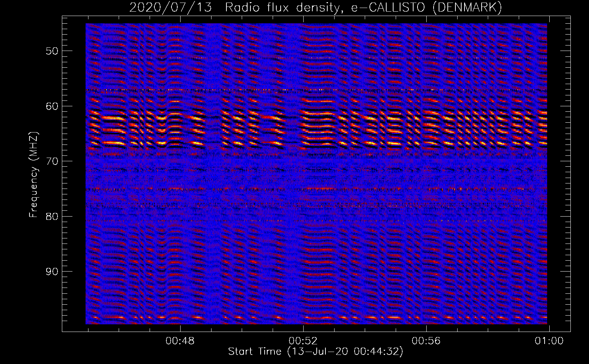Click the 00:48 time tick label
Image resolution: width=589 pixels, height=364 pixels.
[x=180, y=341]
